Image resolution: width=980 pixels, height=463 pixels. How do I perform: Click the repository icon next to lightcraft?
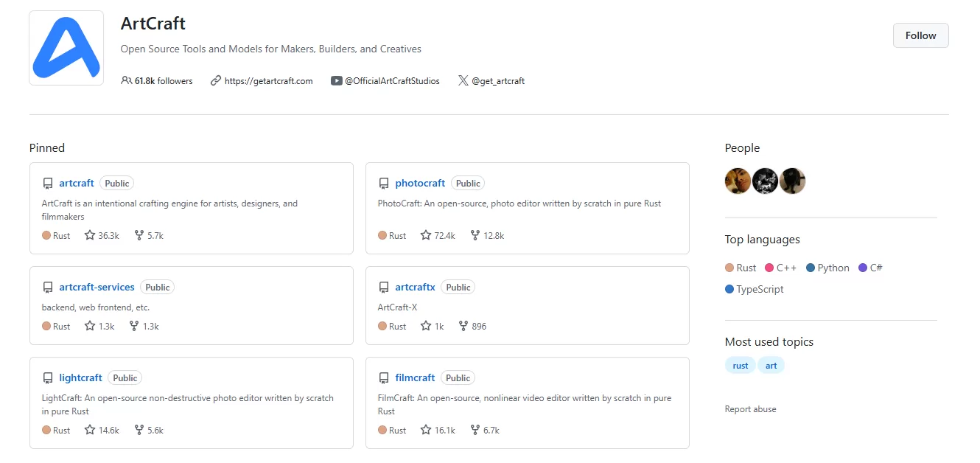pyautogui.click(x=48, y=378)
